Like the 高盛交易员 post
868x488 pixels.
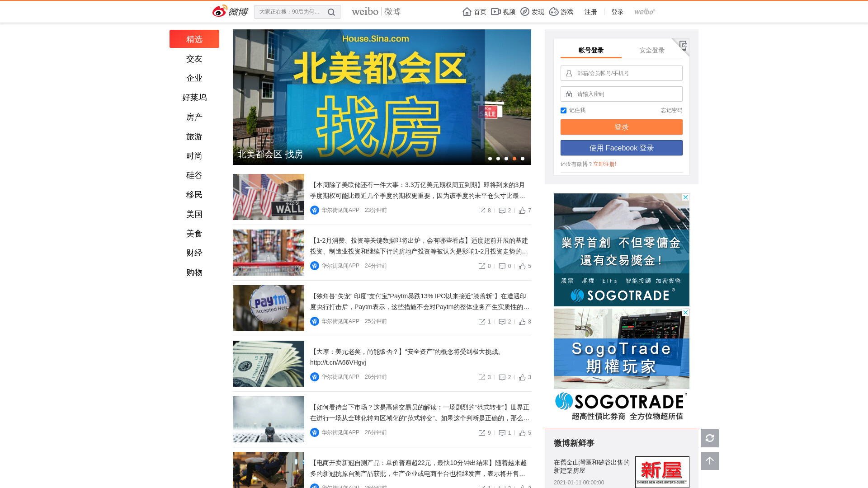coord(522,433)
